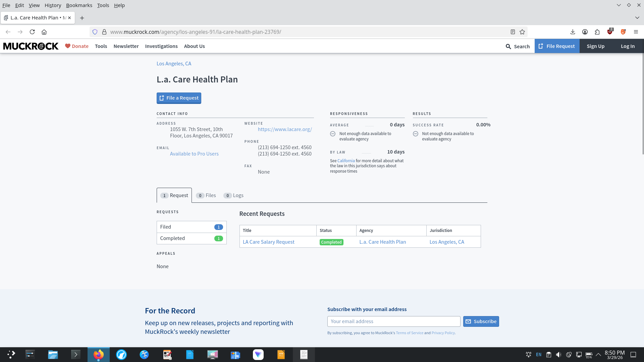Click the site security shield icon
This screenshot has height=362, width=644.
point(95,32)
